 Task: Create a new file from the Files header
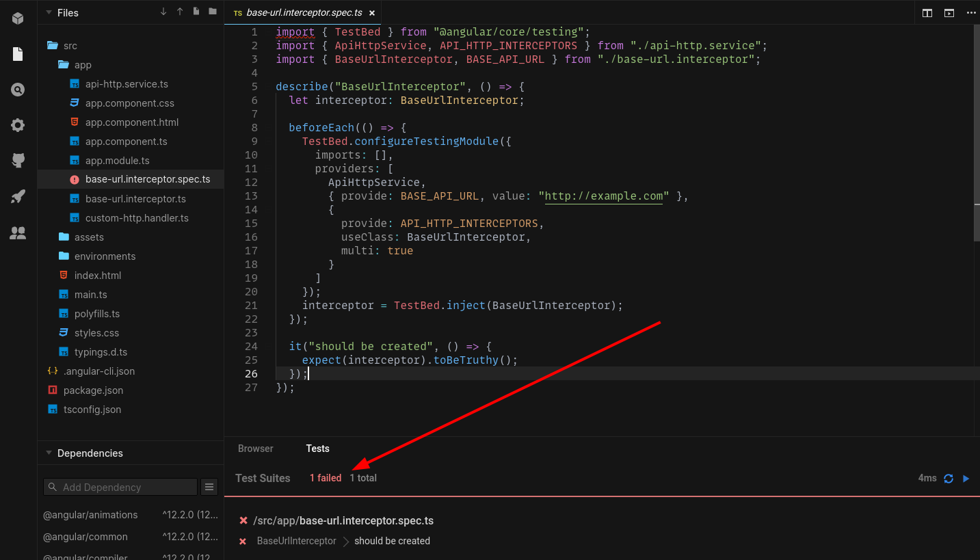coord(196,12)
